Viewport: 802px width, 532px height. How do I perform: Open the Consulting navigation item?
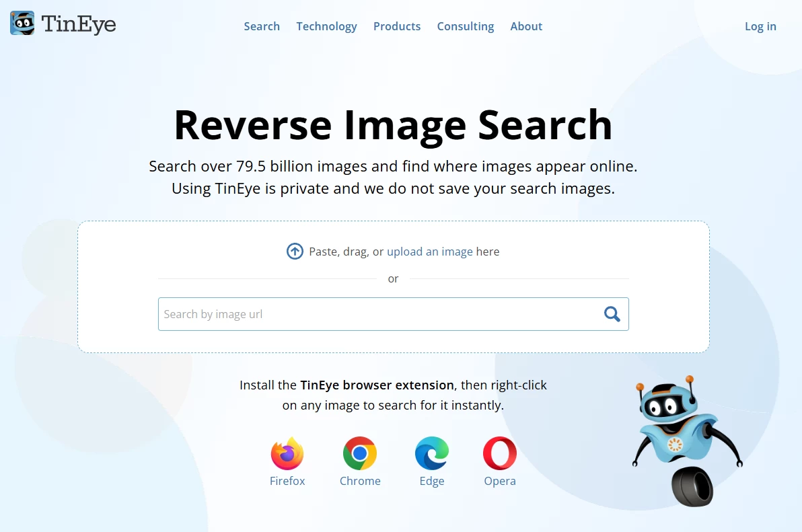(466, 27)
